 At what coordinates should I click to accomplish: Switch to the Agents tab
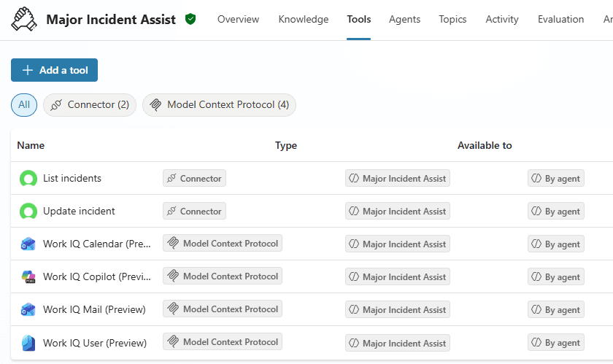point(404,20)
